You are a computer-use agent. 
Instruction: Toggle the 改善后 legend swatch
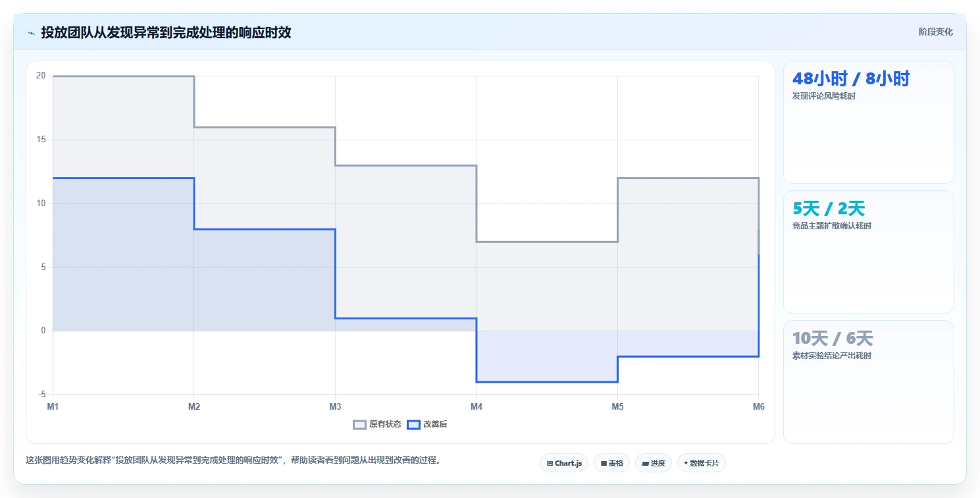point(413,425)
